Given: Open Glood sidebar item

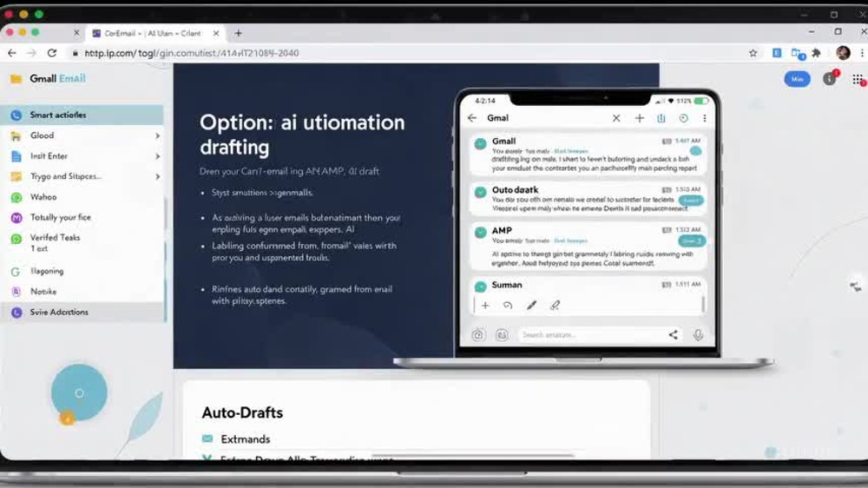Looking at the screenshot, I should 82,135.
